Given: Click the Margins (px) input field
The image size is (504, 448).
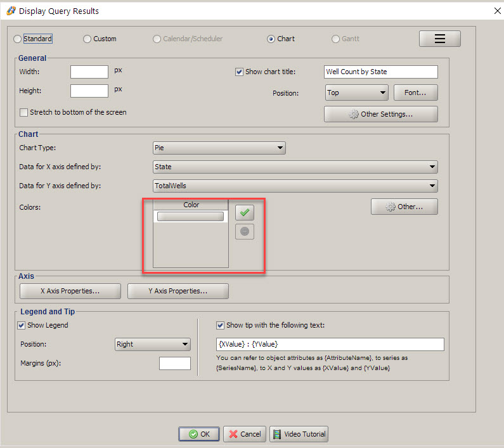Looking at the screenshot, I should (175, 363).
